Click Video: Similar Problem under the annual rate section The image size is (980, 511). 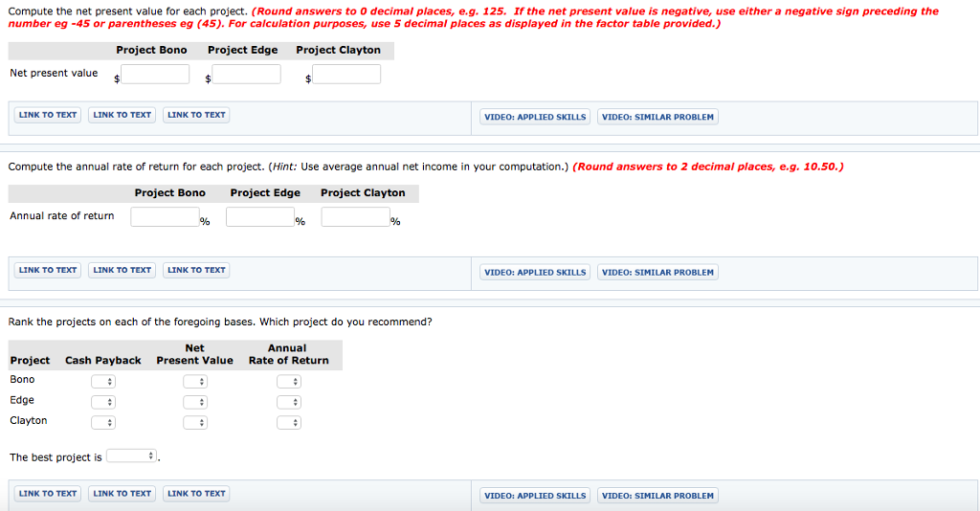coord(657,273)
